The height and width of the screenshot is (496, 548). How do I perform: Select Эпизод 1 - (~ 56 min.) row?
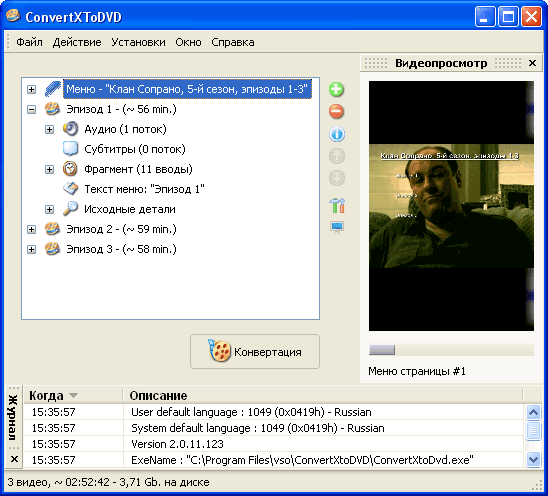coord(121,109)
